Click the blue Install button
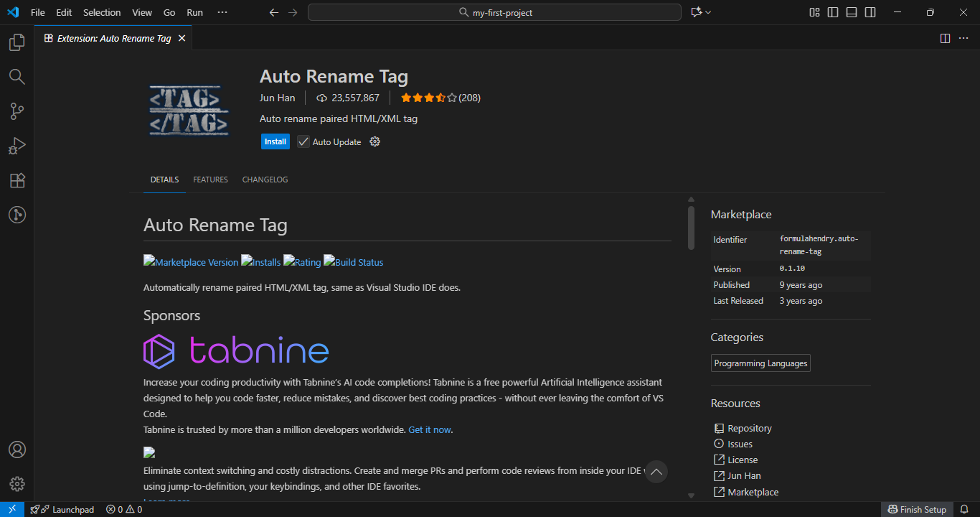980x517 pixels. [x=275, y=142]
